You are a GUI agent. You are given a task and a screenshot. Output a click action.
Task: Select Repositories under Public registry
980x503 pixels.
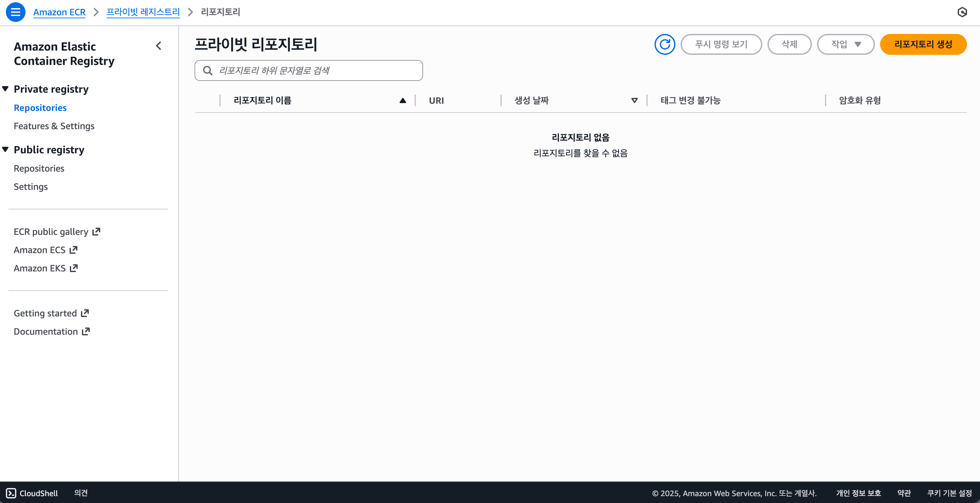pyautogui.click(x=39, y=168)
